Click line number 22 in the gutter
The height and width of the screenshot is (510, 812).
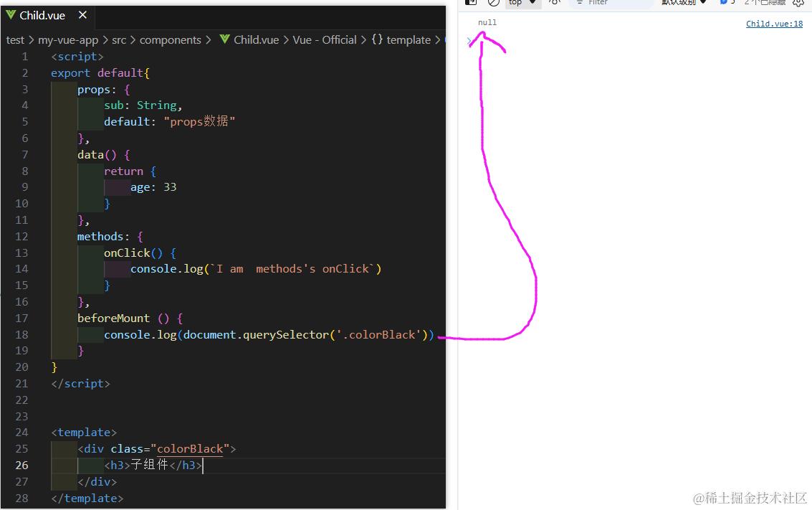(22, 400)
